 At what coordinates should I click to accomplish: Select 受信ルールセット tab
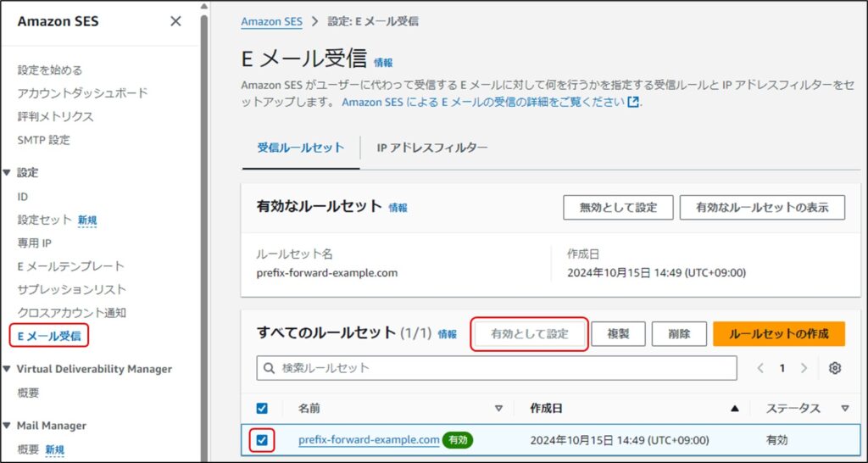coord(300,148)
